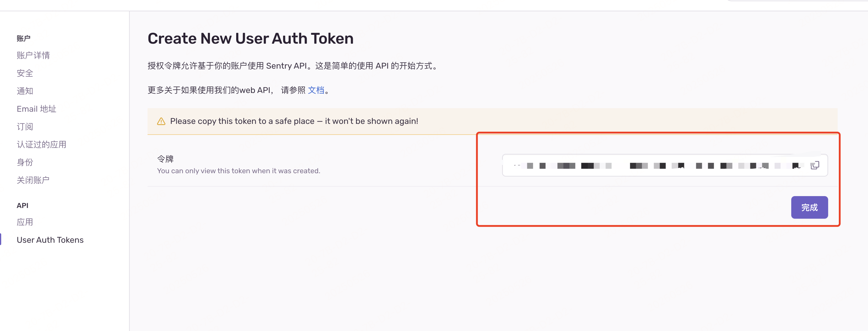Click the API sidebar heading
This screenshot has width=868, height=331.
[22, 205]
